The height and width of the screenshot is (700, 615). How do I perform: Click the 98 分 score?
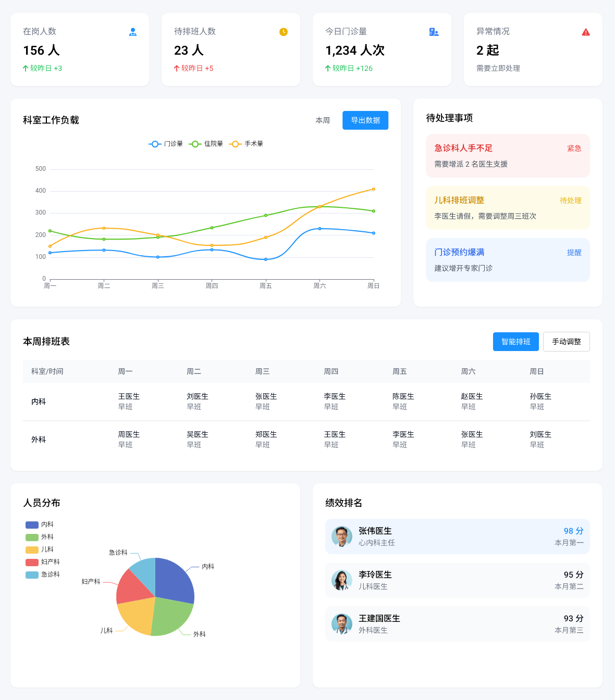click(x=574, y=531)
